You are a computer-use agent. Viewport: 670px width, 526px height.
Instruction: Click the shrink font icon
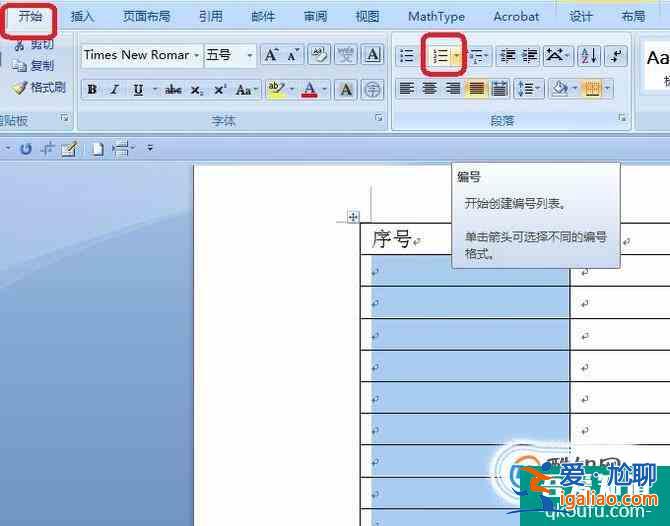point(293,56)
